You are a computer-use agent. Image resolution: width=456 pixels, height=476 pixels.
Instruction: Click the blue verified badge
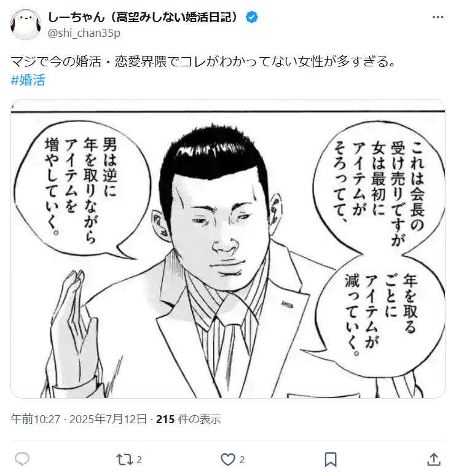pos(252,17)
